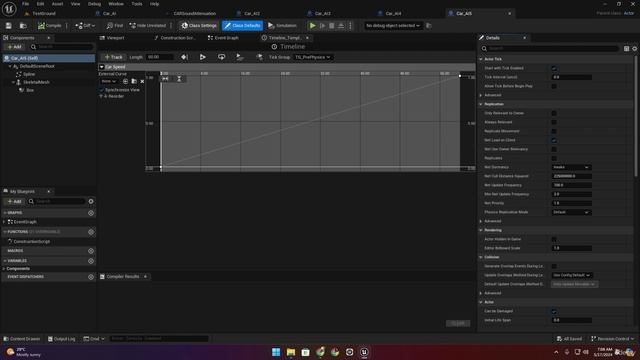Open the Construction Script tab
The width and height of the screenshot is (640, 360).
click(x=176, y=38)
